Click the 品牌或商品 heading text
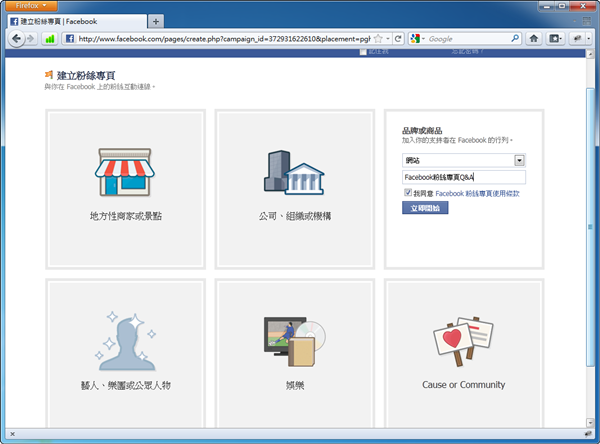The height and width of the screenshot is (444, 600). pyautogui.click(x=422, y=131)
